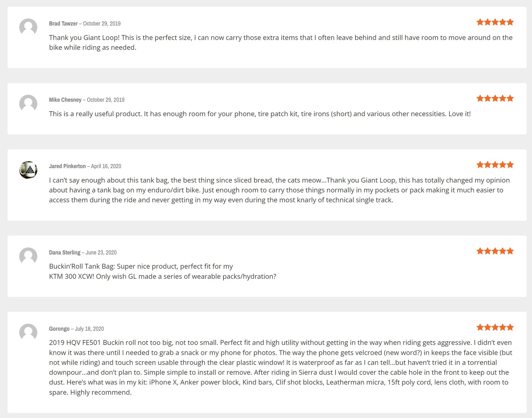Screen dimensions: 532x418
Task: Click Mike Chesney's default avatar icon
Action: [28, 104]
